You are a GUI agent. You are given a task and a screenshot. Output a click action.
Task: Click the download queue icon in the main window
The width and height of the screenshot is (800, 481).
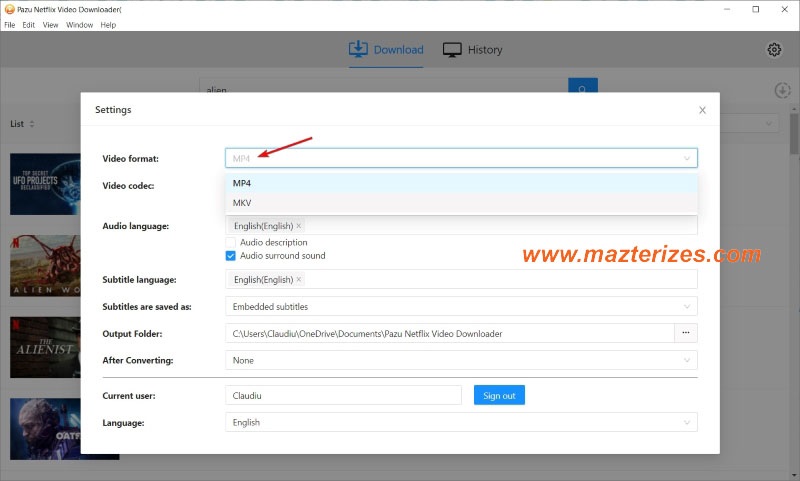point(782,91)
